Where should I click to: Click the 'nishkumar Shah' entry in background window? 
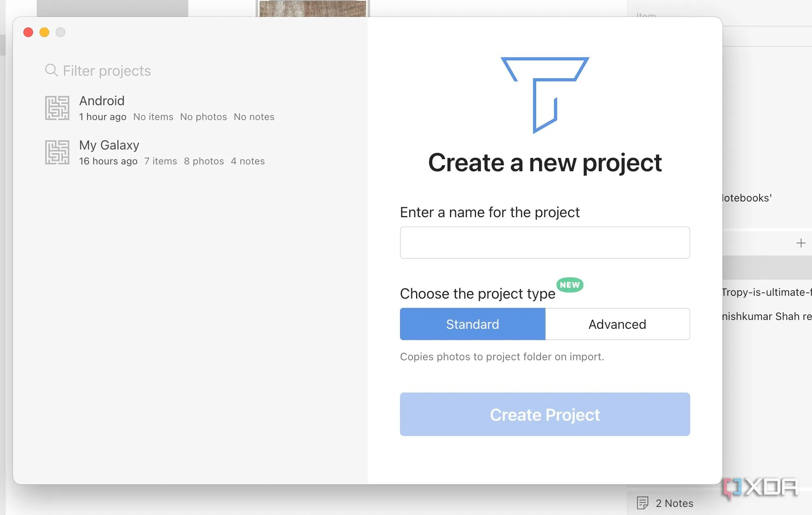click(767, 316)
